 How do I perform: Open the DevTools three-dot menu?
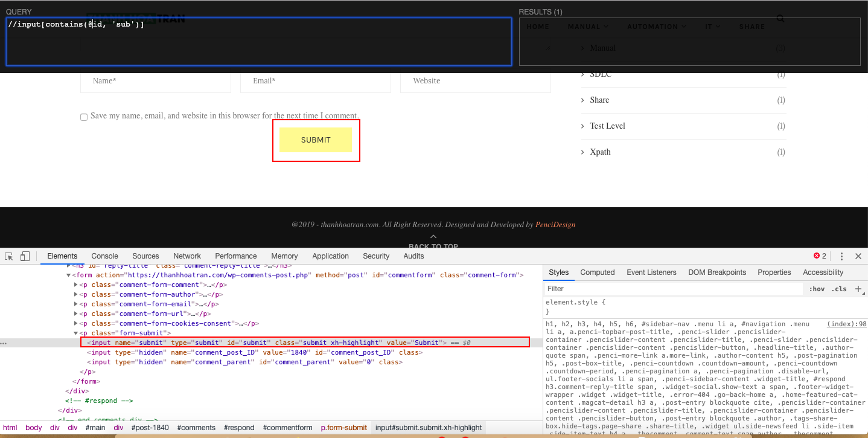[x=841, y=256]
